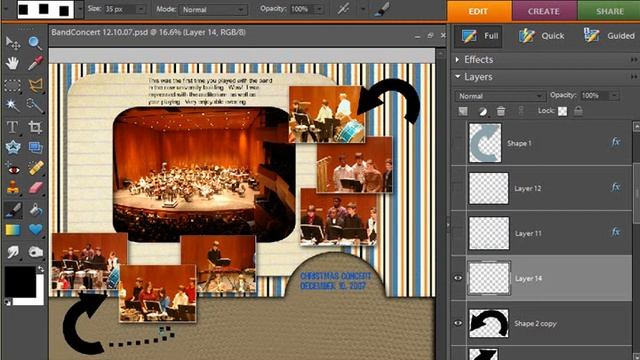Select the Magic Wand tool

[x=12, y=105]
